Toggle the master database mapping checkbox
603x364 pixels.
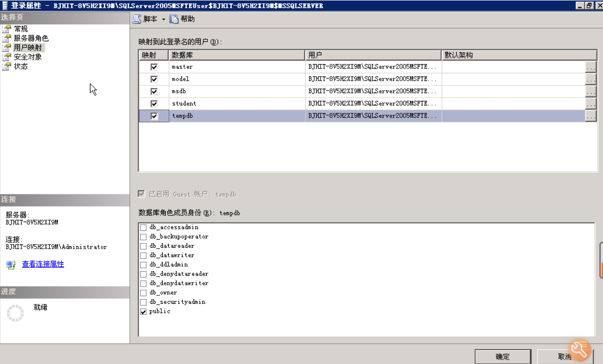pos(154,67)
